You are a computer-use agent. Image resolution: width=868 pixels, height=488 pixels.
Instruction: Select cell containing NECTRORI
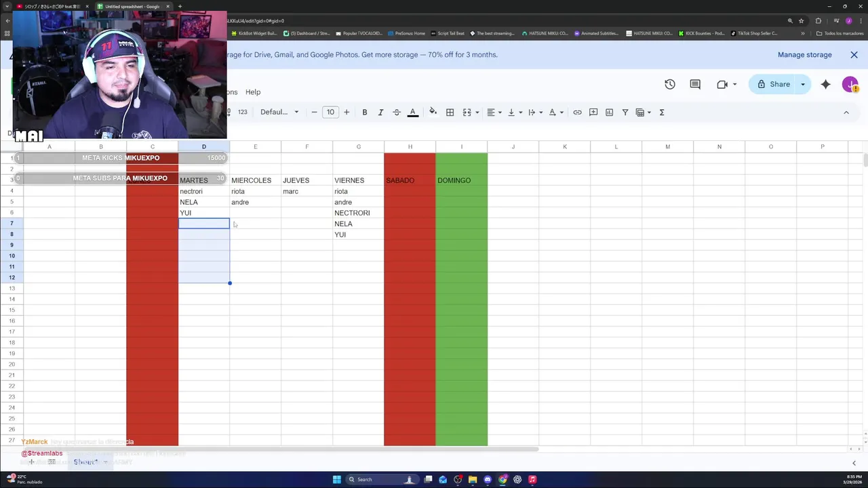[x=358, y=213]
